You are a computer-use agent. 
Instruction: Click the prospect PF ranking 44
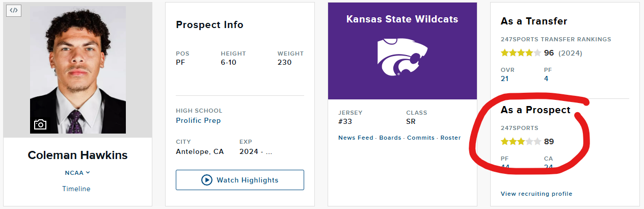tap(505, 167)
